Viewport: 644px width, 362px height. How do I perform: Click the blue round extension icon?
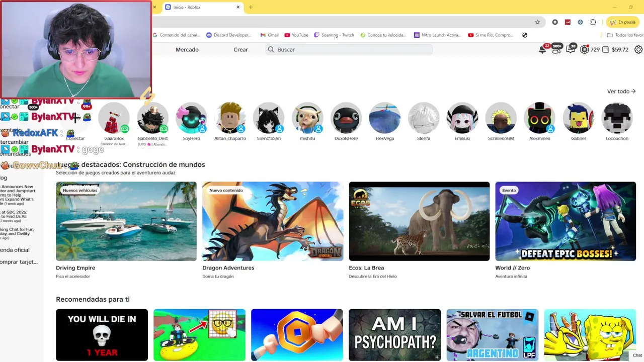pos(580,22)
